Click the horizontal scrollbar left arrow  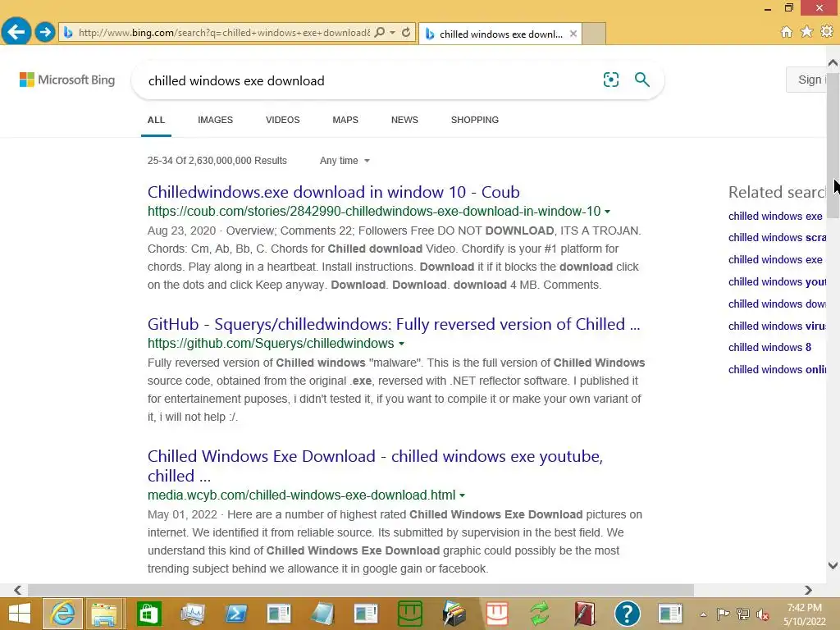(18, 590)
